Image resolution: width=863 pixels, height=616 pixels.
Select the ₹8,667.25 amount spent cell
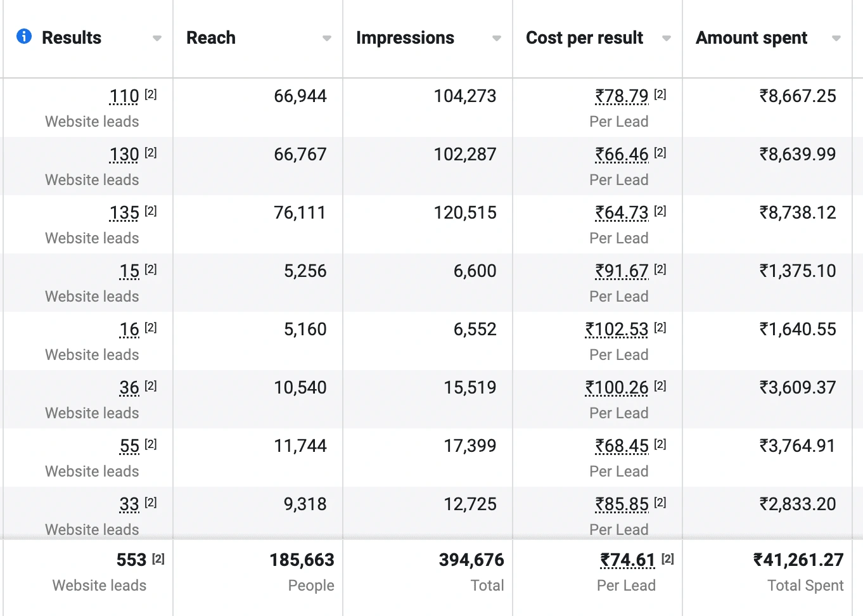tap(798, 96)
